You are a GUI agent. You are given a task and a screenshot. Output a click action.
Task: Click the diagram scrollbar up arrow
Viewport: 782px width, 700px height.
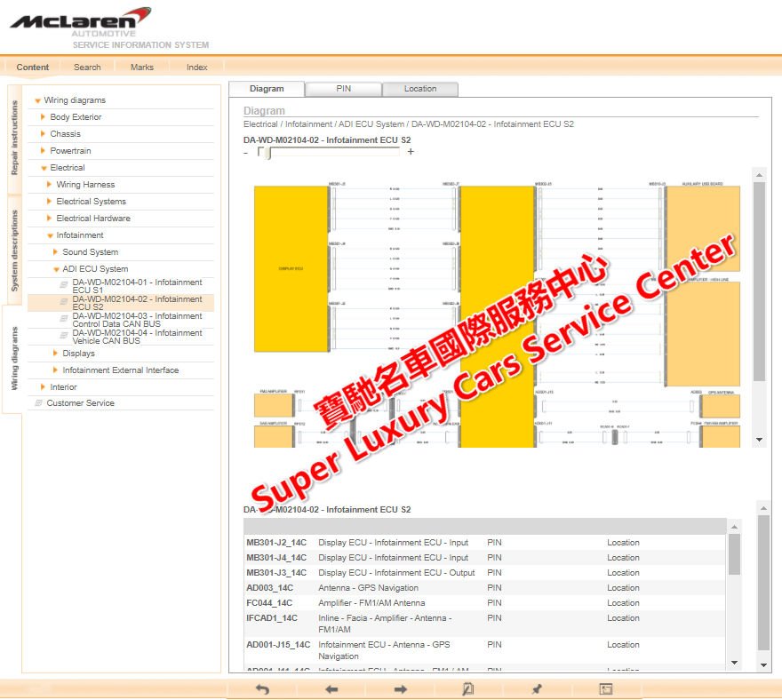coord(759,175)
